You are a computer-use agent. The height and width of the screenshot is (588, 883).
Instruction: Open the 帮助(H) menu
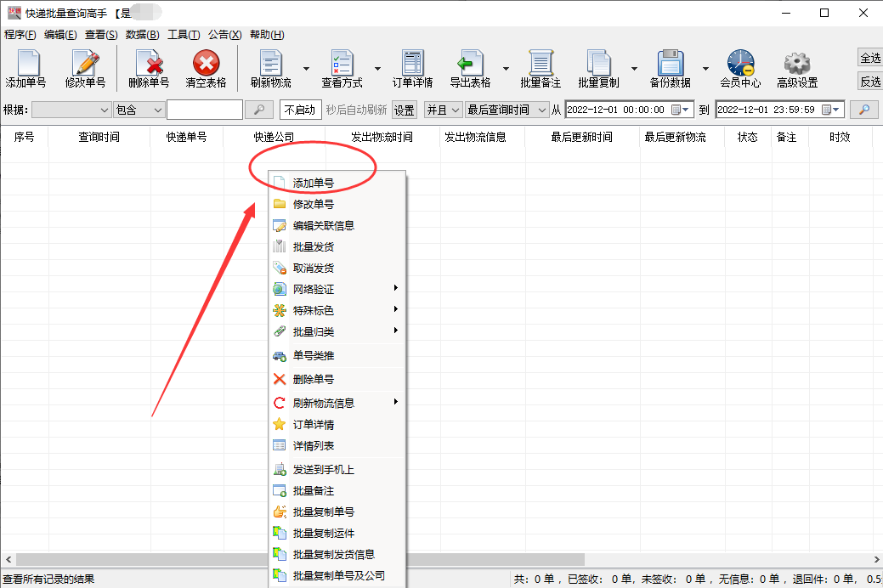267,35
